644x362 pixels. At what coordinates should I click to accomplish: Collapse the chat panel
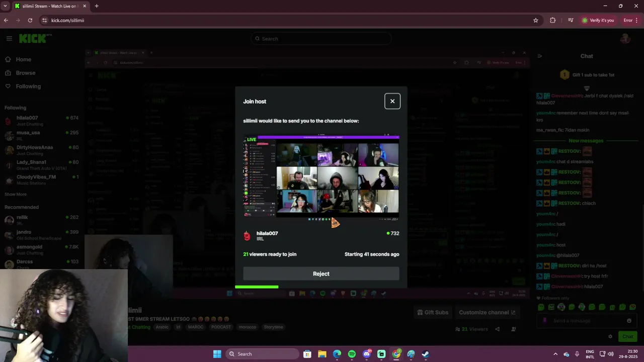coord(539,56)
